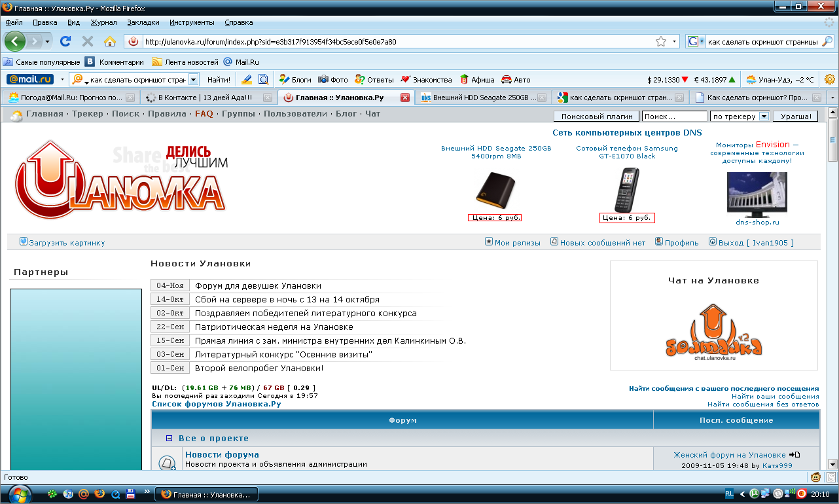This screenshot has height=504, width=839.
Task: Click the forum 'Поиск...' input field
Action: pyautogui.click(x=674, y=117)
